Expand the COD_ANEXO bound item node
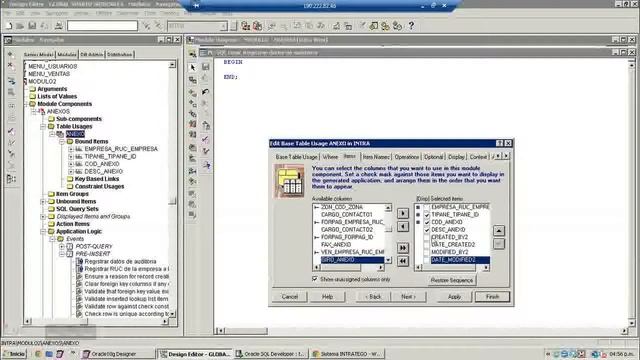 [71, 164]
